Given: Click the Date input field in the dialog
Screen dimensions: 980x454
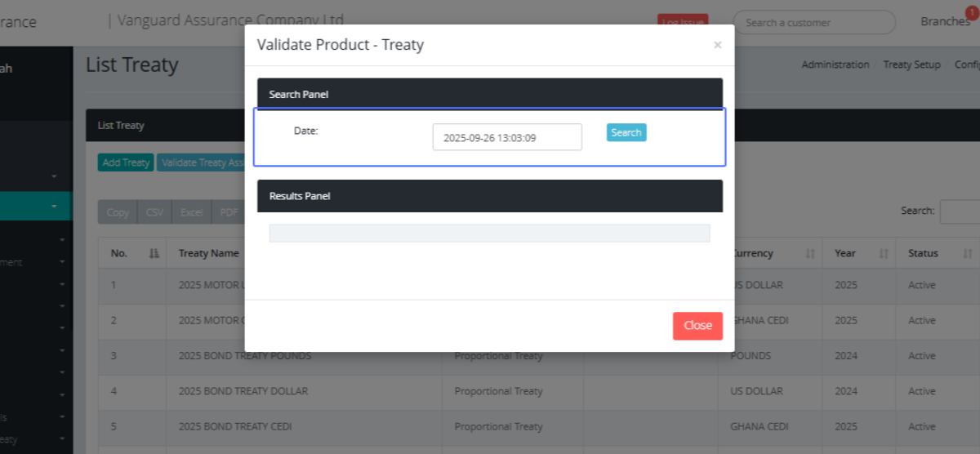Looking at the screenshot, I should [x=506, y=137].
